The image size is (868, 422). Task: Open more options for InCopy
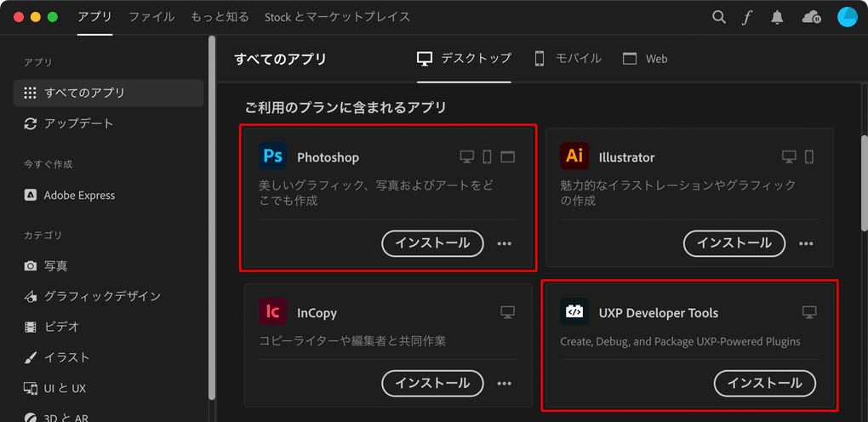tap(505, 383)
